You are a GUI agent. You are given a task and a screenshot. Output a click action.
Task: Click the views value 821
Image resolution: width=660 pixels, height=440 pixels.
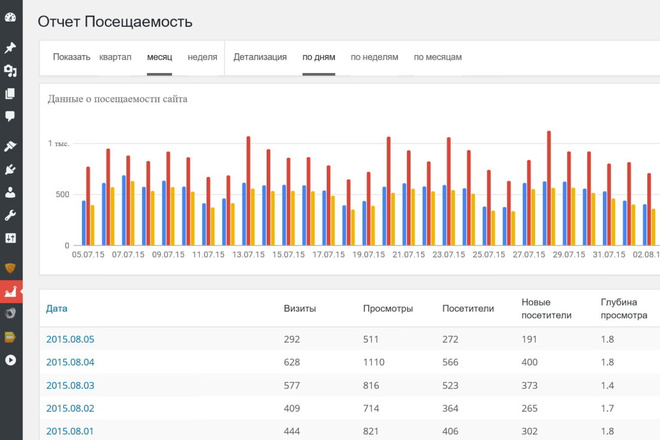pyautogui.click(x=371, y=431)
